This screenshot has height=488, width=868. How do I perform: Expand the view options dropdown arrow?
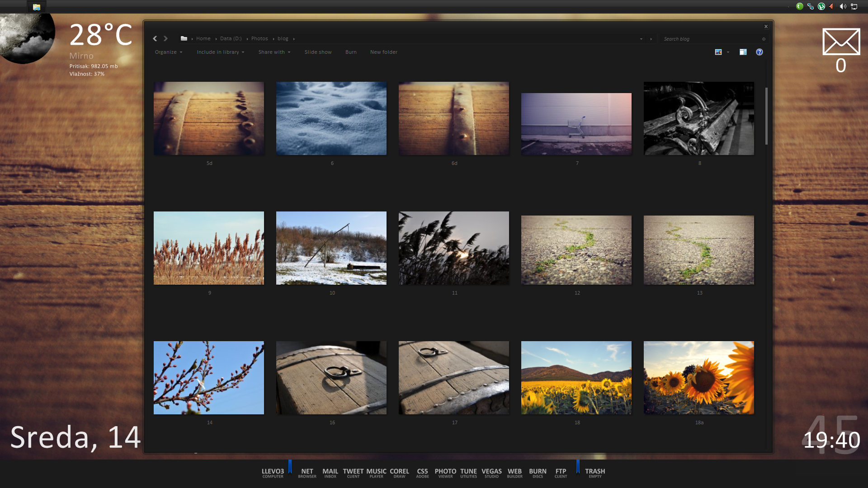[x=728, y=52]
